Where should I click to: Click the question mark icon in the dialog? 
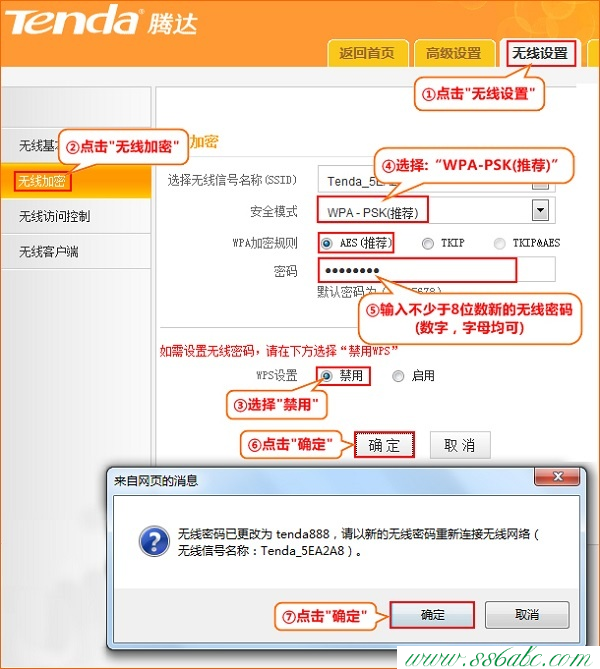[151, 541]
